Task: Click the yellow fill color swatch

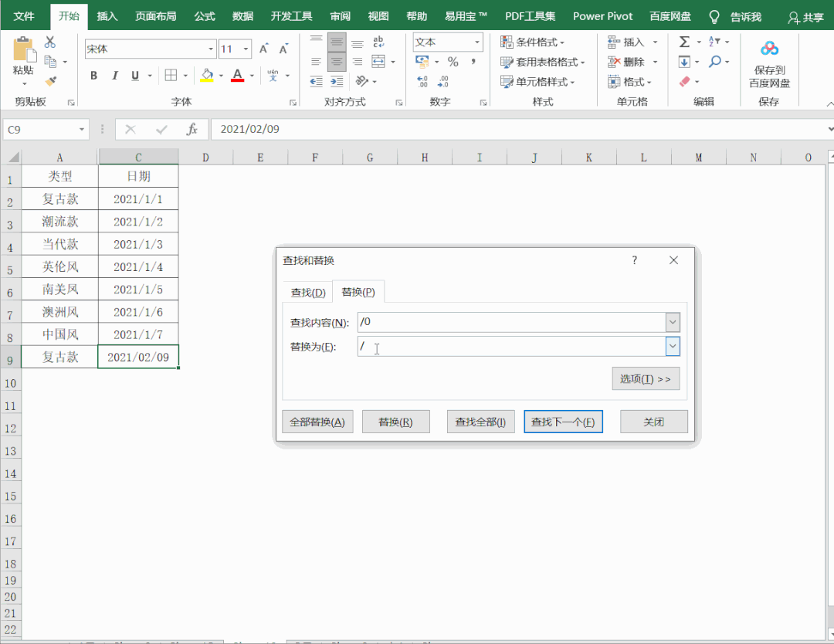Action: point(206,76)
